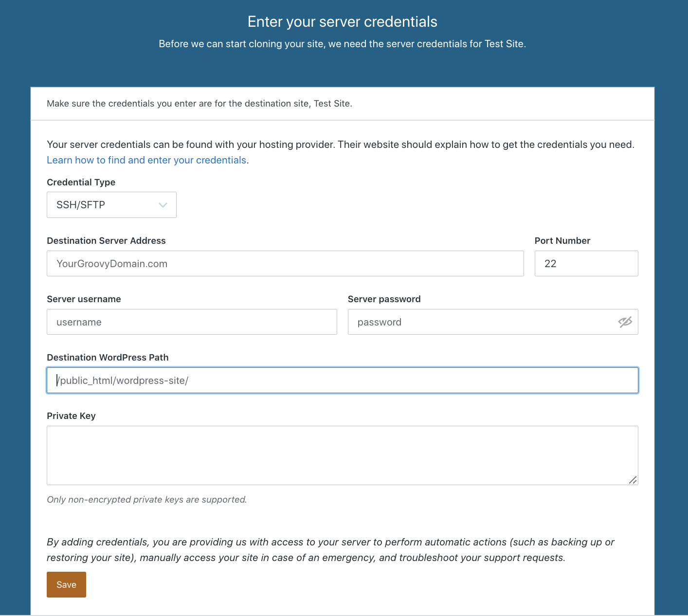Click the Credential Type label
This screenshot has height=616, width=688.
pos(81,182)
